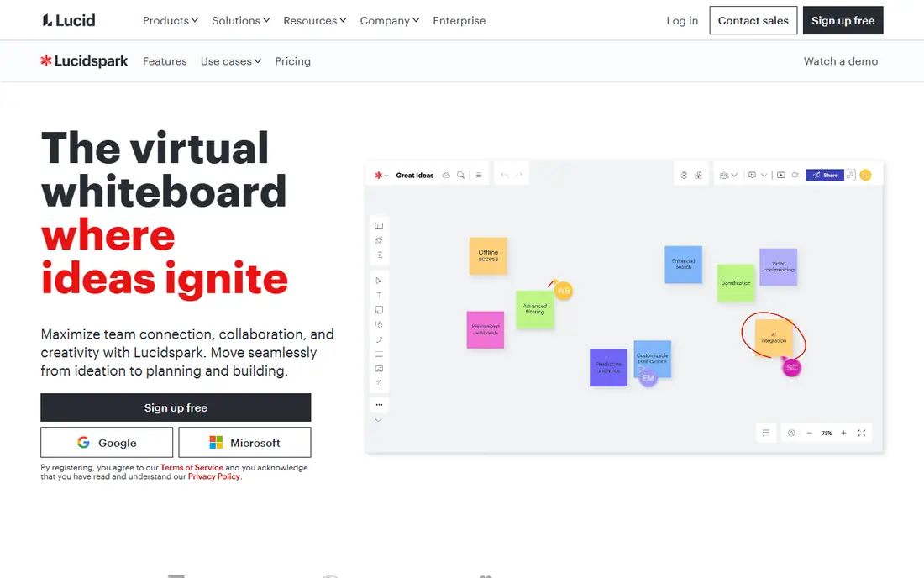Sign up with Google button
The image size is (924, 578).
[107, 443]
